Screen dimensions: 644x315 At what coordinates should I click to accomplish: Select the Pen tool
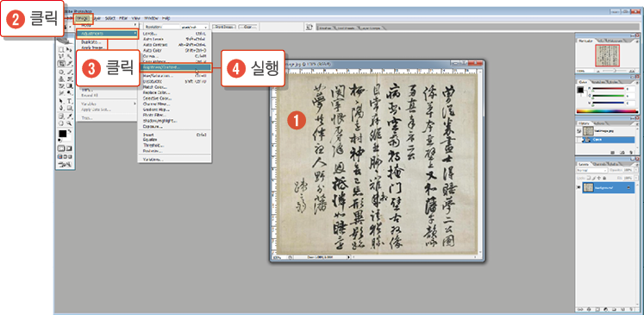point(61,107)
